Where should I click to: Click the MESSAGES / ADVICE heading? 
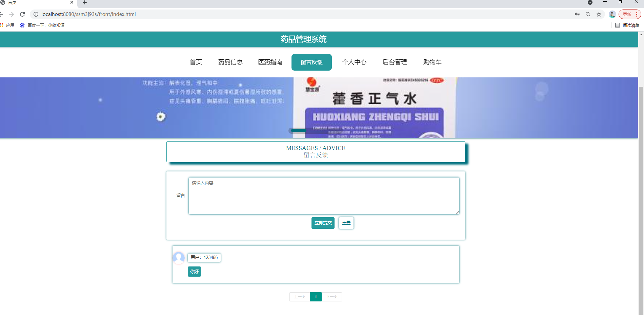(x=316, y=148)
